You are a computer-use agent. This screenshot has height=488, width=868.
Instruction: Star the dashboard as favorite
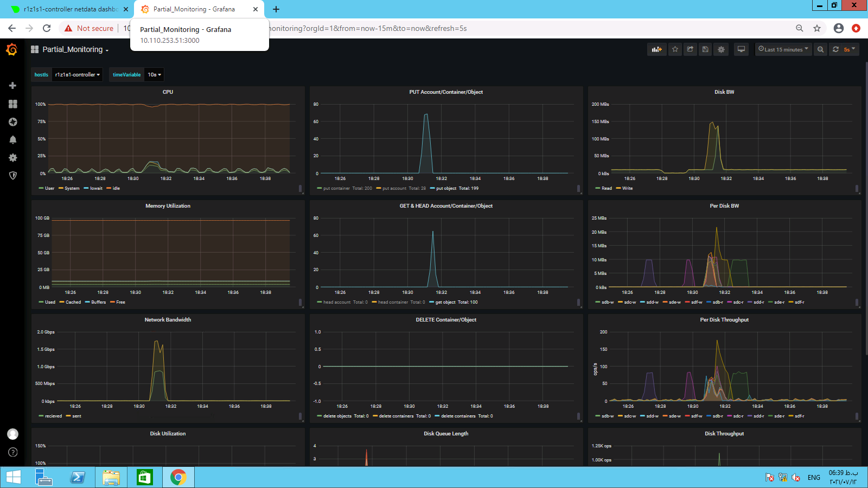pyautogui.click(x=675, y=49)
